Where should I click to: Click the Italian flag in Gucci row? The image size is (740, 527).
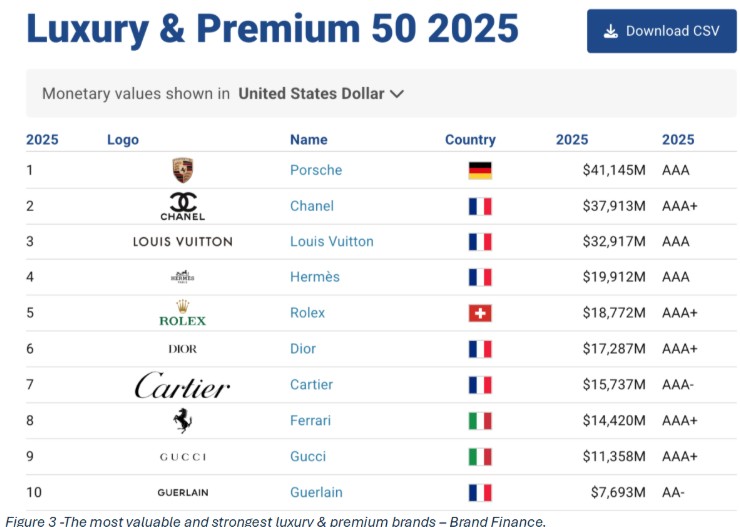(x=480, y=457)
